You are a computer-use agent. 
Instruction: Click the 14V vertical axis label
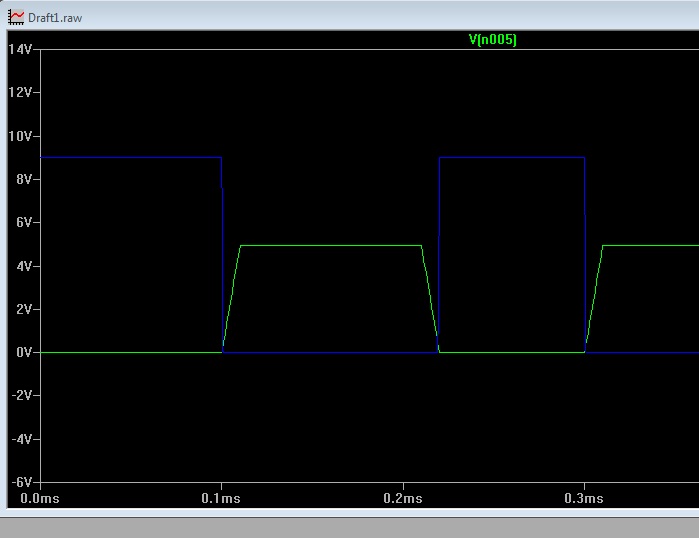click(21, 49)
